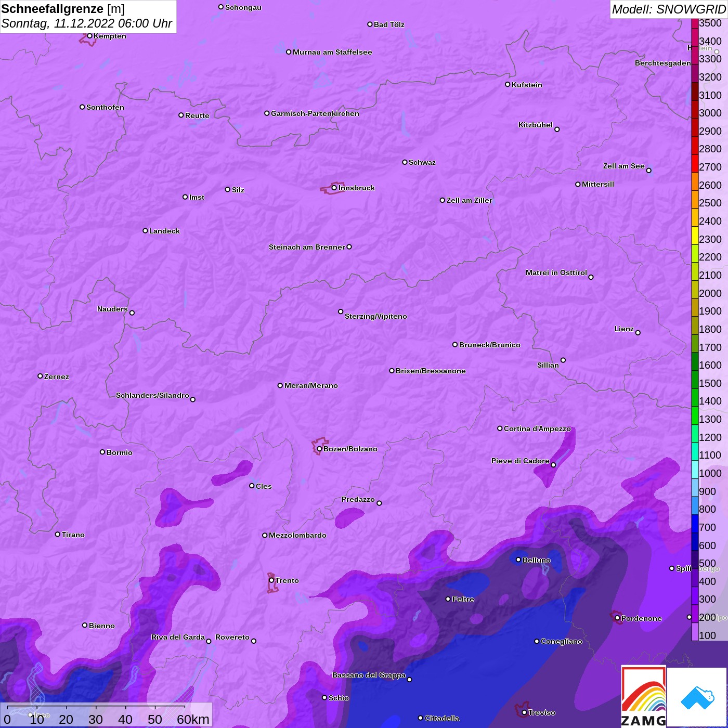The width and height of the screenshot is (728, 728).
Task: Click the "Riva del Garda" map label
Action: (178, 637)
